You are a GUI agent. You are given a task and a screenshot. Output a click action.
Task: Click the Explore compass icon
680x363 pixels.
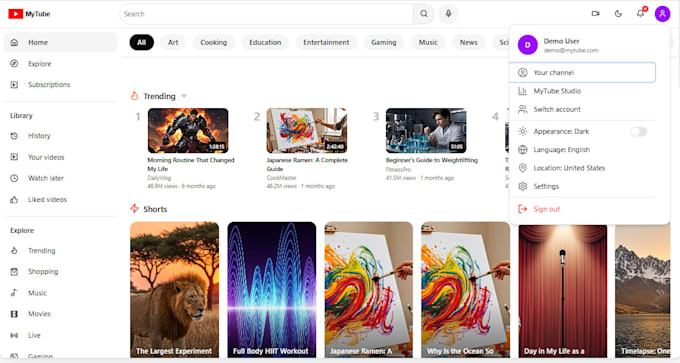pyautogui.click(x=14, y=64)
